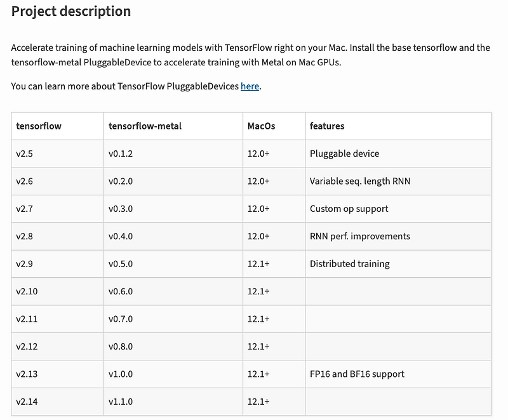This screenshot has height=420, width=508.
Task: Select the 'MacOs' column header
Action: pos(261,126)
